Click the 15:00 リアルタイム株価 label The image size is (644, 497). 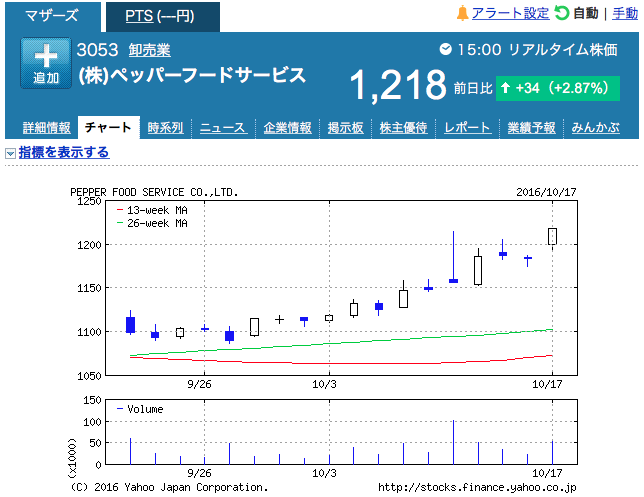coord(537,50)
